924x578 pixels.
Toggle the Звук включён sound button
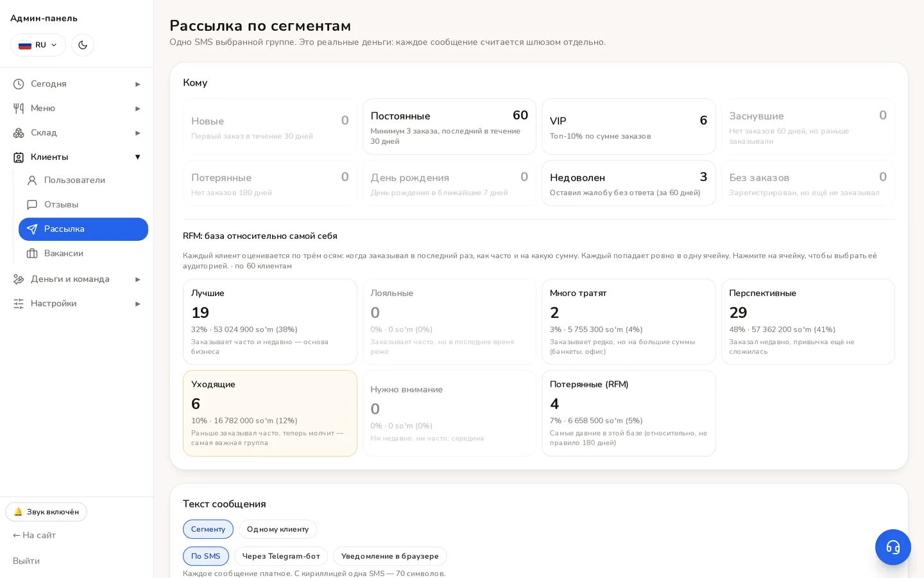click(x=46, y=512)
